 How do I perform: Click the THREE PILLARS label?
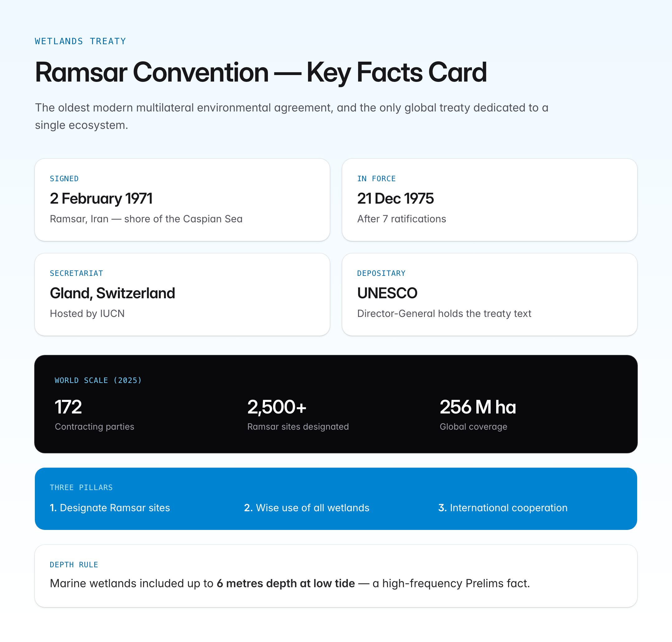click(81, 487)
